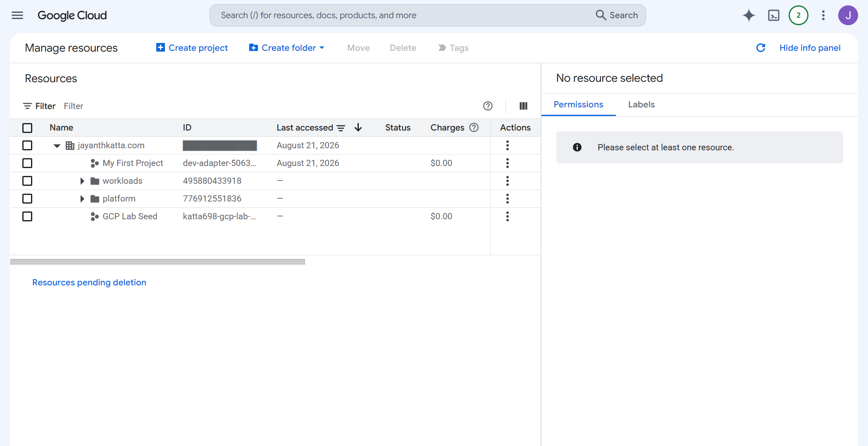Activate the Cloud Shell terminal icon
868x446 pixels.
773,15
